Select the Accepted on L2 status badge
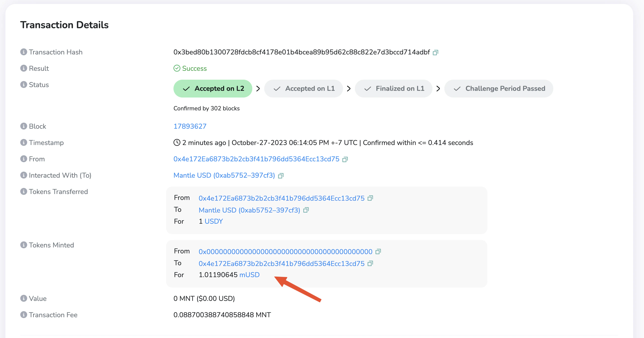 (x=213, y=88)
